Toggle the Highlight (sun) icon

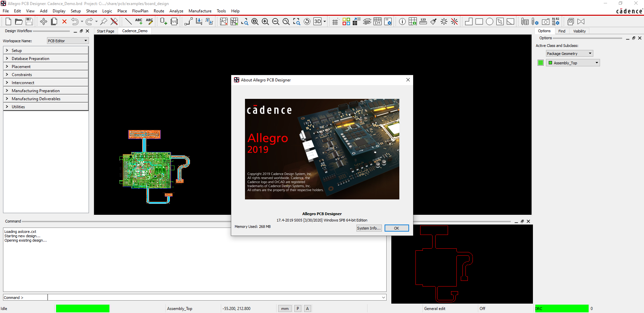pyautogui.click(x=444, y=22)
